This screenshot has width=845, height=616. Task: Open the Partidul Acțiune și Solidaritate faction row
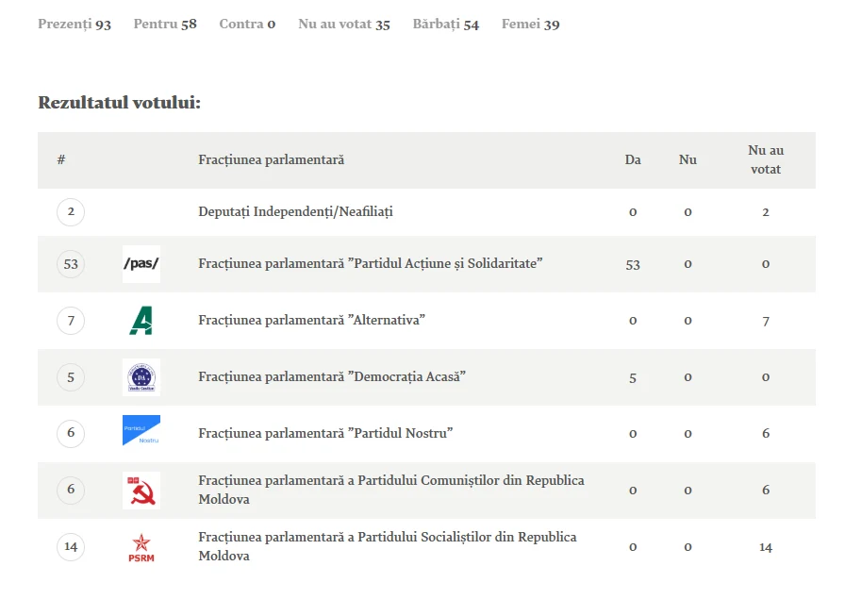click(x=426, y=264)
